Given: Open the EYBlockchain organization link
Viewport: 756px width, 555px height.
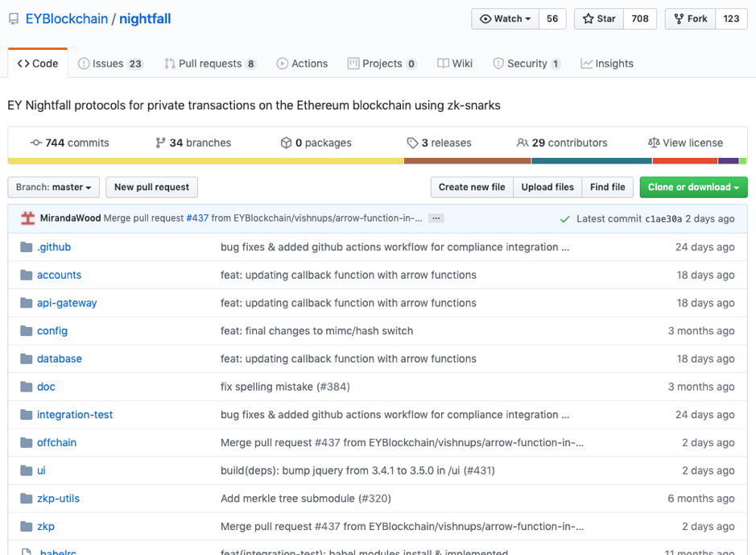Looking at the screenshot, I should [x=67, y=19].
